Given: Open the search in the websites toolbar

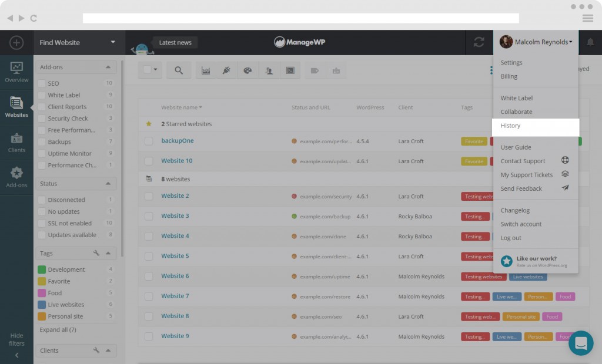Looking at the screenshot, I should point(179,70).
